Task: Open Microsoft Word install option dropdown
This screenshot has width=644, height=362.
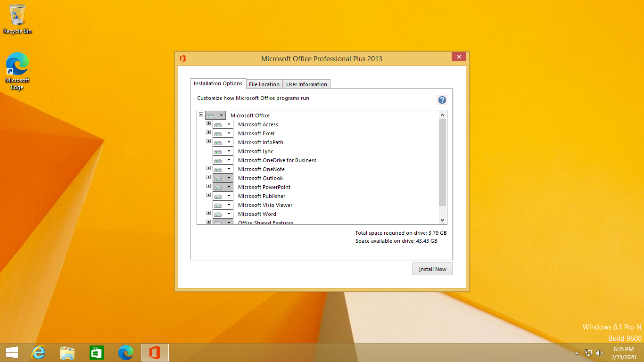Action: pyautogui.click(x=223, y=214)
